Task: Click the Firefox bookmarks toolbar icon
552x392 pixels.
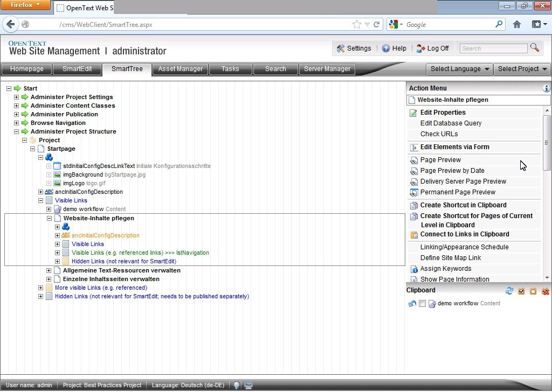Action: click(536, 24)
